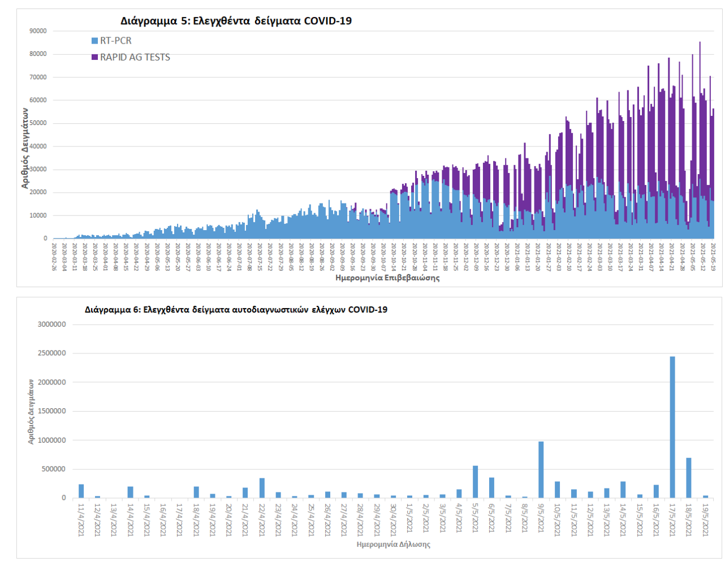Select the upper chart's vertical Αριθμός Δειγμάτων title
The height and width of the screenshot is (588, 725).
pos(25,148)
